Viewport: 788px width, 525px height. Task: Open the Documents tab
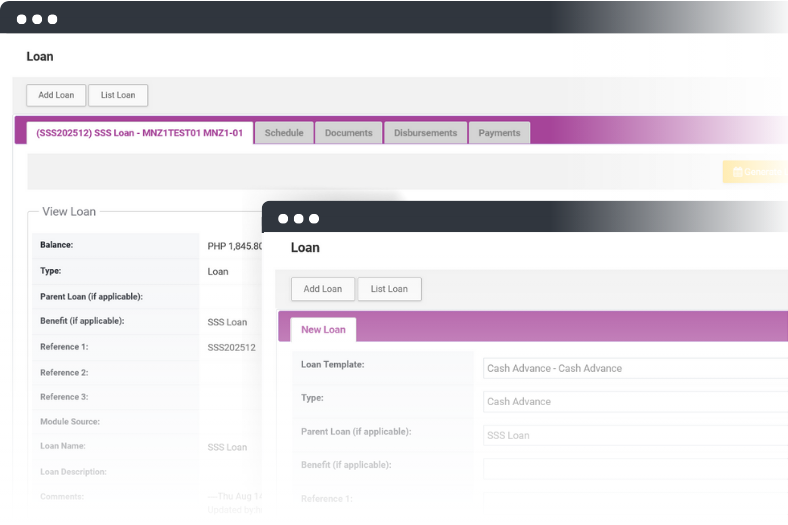tap(349, 133)
